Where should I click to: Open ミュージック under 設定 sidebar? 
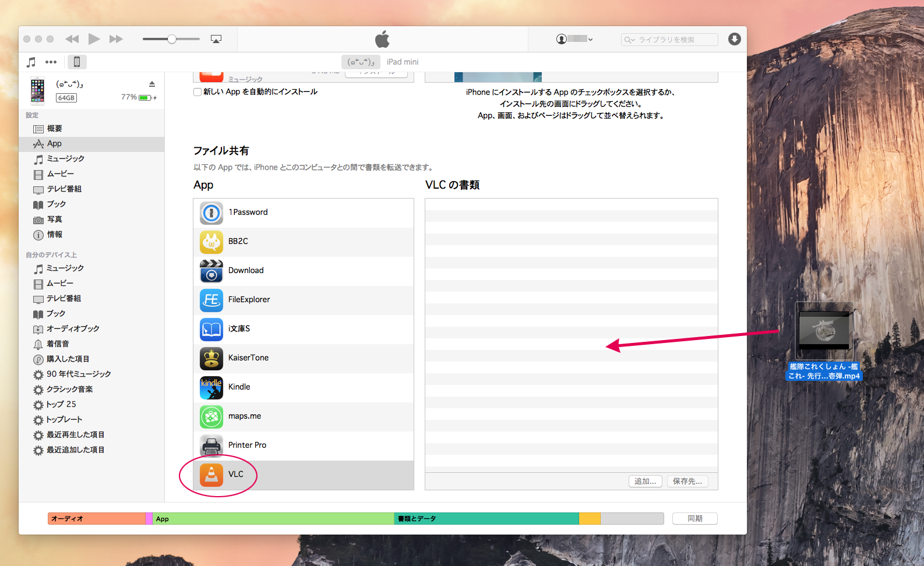point(91,159)
